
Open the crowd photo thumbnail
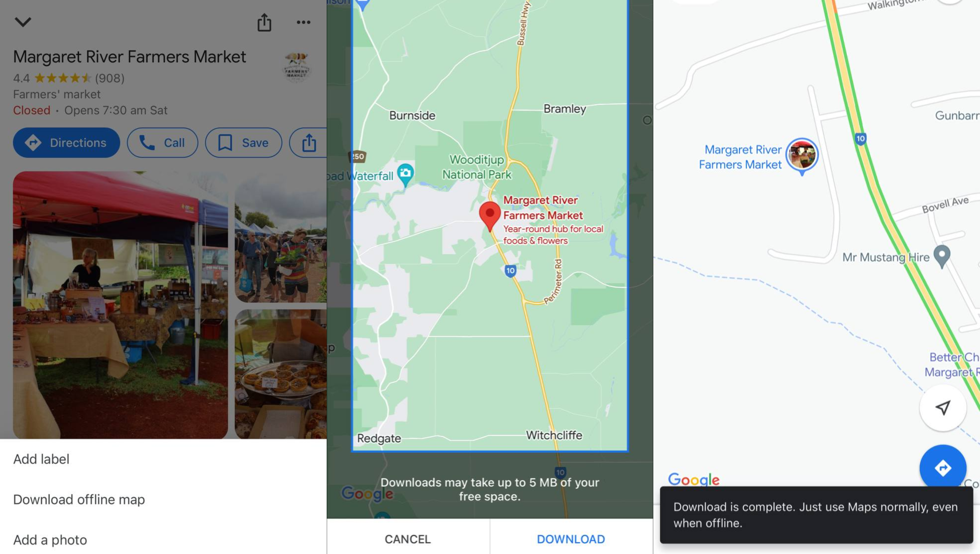[281, 237]
